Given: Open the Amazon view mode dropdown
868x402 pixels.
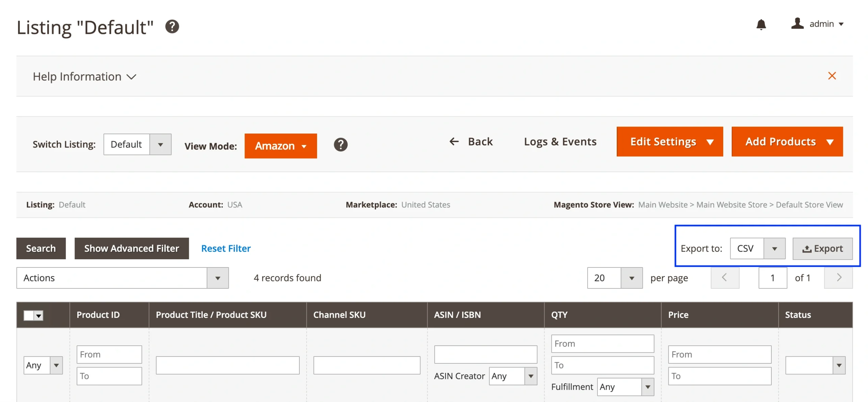Looking at the screenshot, I should [280, 146].
